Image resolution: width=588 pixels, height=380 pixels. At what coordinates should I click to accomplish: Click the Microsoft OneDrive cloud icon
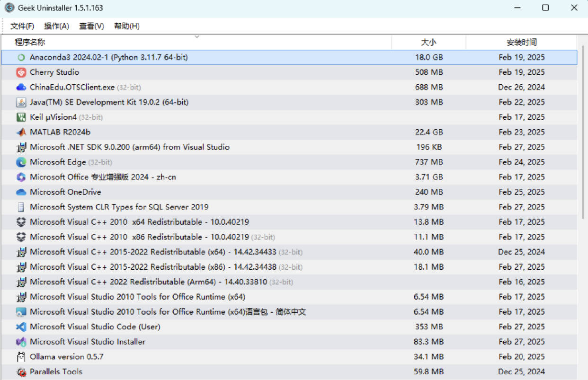pos(21,192)
